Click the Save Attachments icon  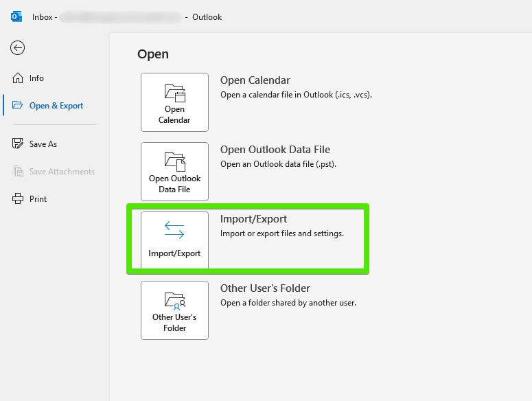18,171
